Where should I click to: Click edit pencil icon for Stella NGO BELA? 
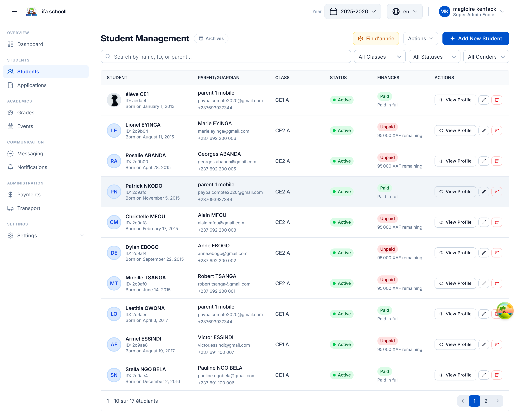pos(484,375)
